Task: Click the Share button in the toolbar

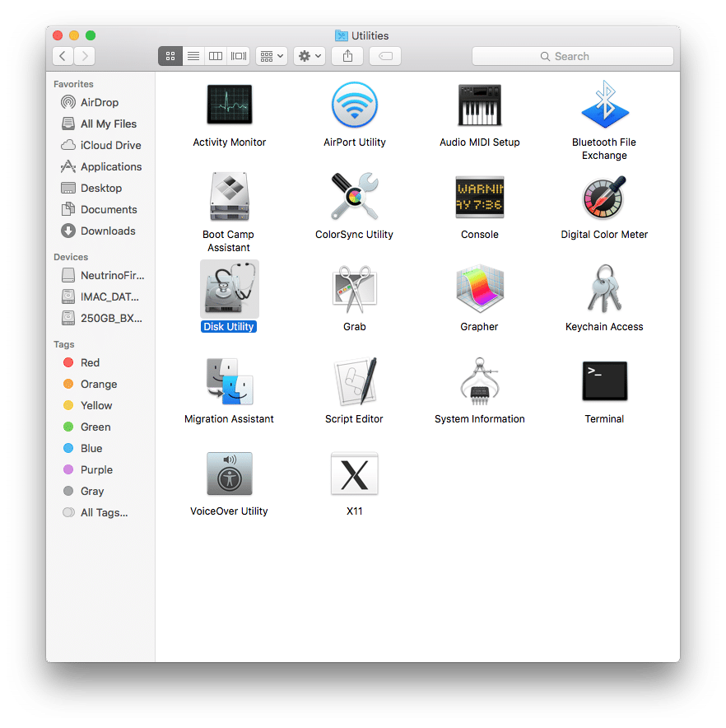Action: coord(347,56)
